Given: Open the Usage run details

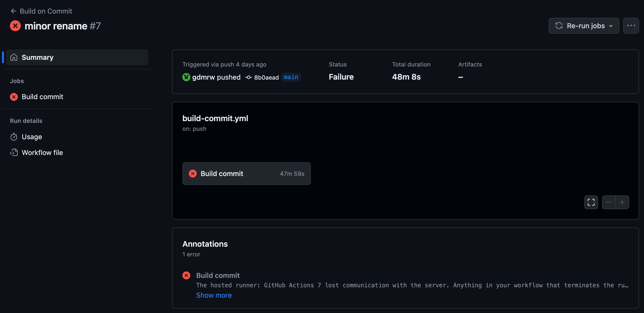Looking at the screenshot, I should [32, 137].
